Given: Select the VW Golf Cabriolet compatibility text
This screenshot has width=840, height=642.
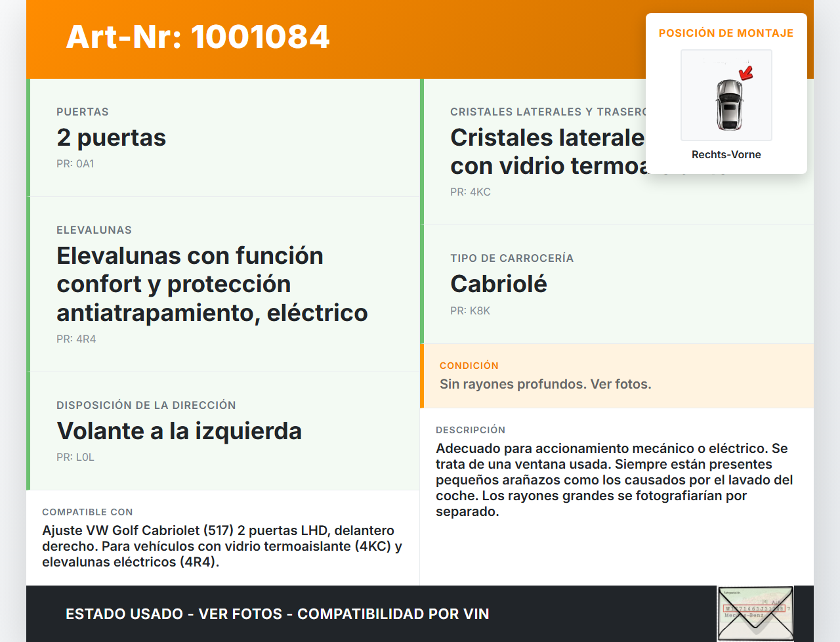Looking at the screenshot, I should click(222, 546).
